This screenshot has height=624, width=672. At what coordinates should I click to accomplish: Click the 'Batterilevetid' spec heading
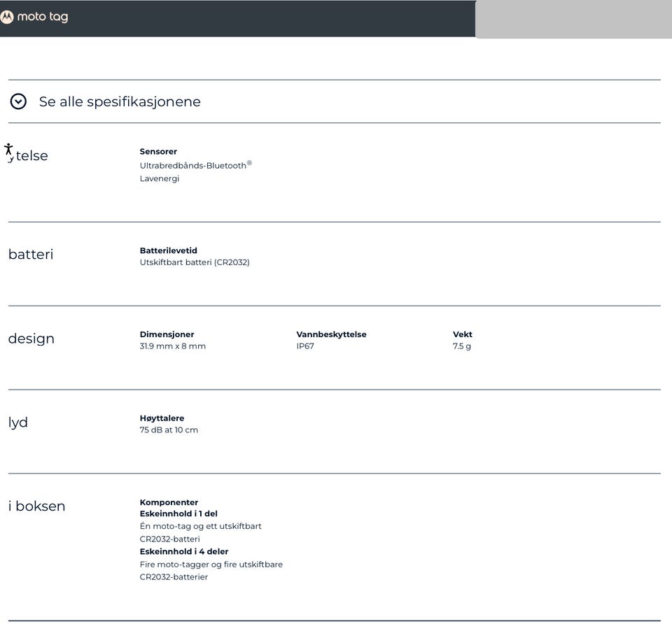[169, 250]
